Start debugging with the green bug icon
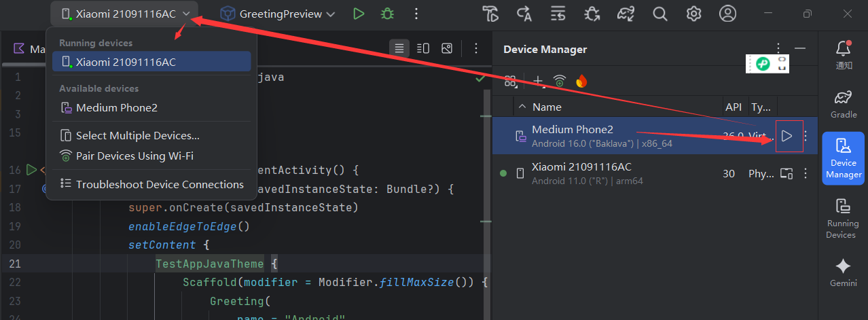 (x=388, y=14)
